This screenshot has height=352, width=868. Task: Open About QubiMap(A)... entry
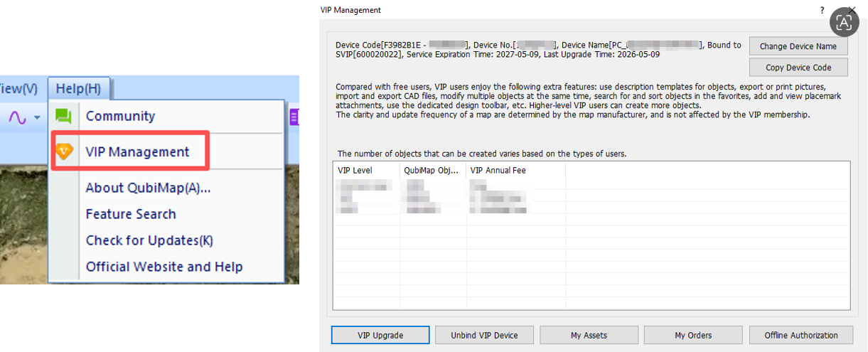coord(148,188)
